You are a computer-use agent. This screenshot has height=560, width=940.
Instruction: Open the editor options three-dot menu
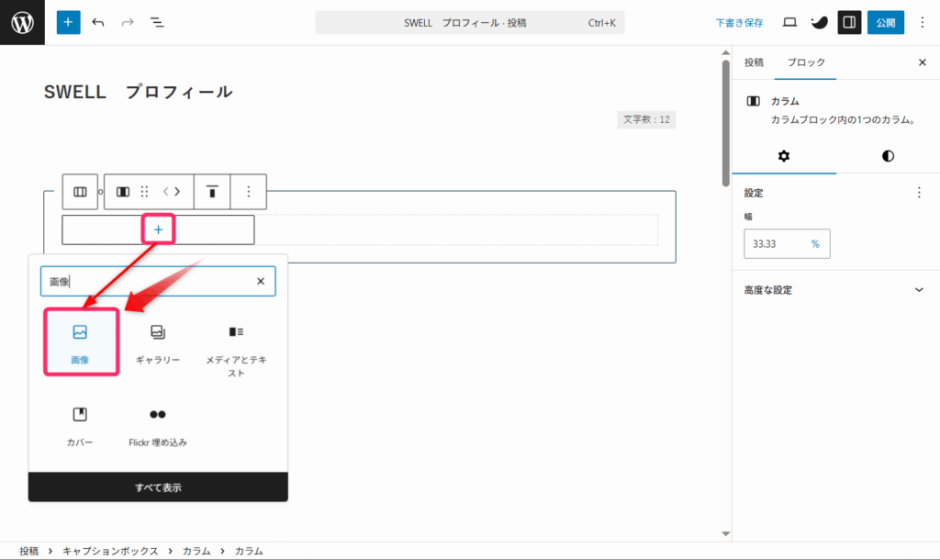tap(922, 22)
